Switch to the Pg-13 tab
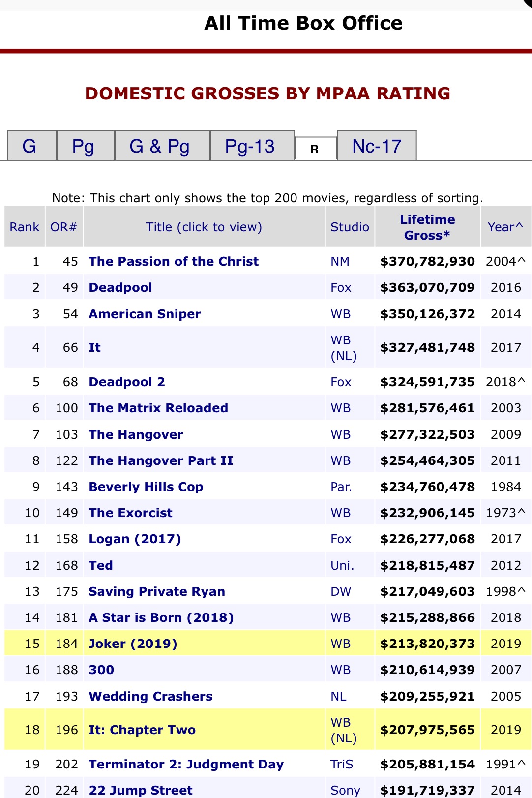The image size is (532, 798). tap(250, 146)
